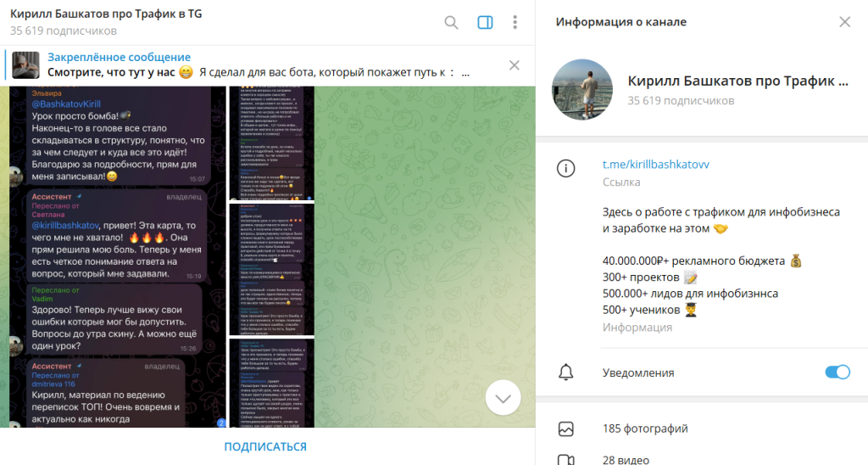Click the 'Информация' label under description
868x465 pixels.
coord(637,328)
